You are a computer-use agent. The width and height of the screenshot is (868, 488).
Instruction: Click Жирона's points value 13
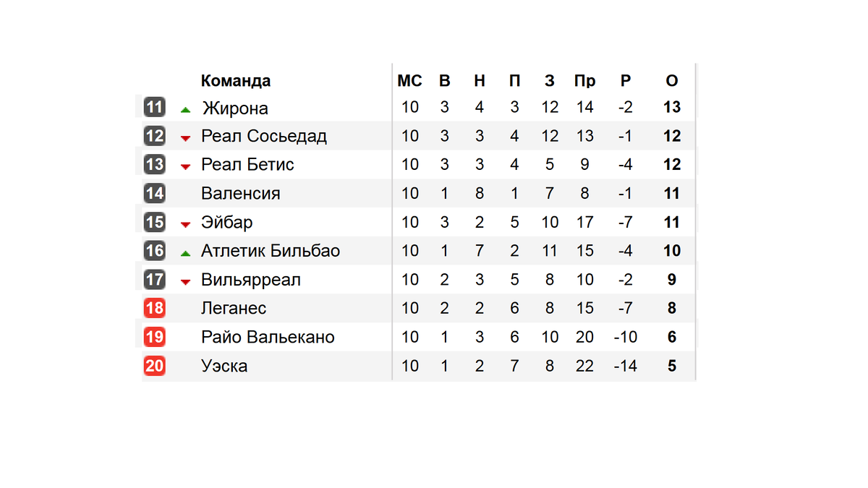point(672,107)
